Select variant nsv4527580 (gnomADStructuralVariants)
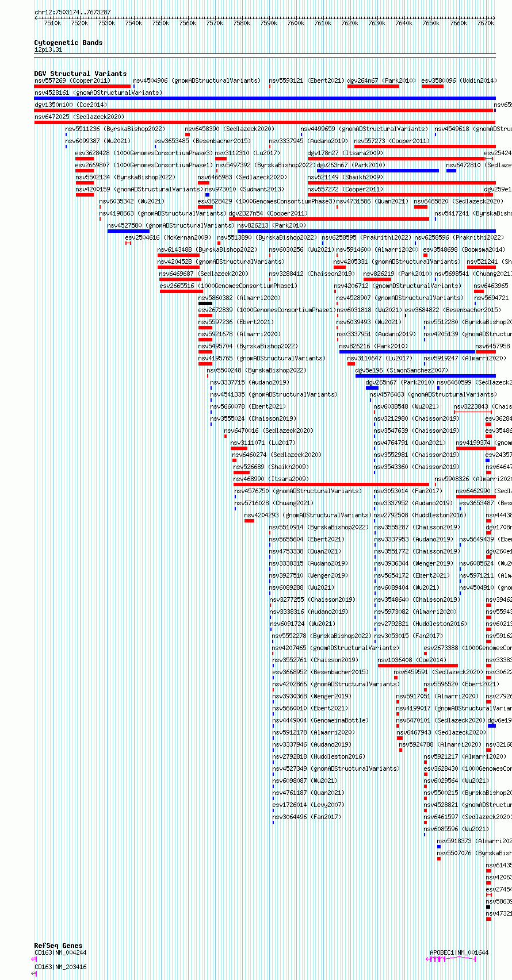This screenshot has height=980, width=512. pyautogui.click(x=171, y=225)
